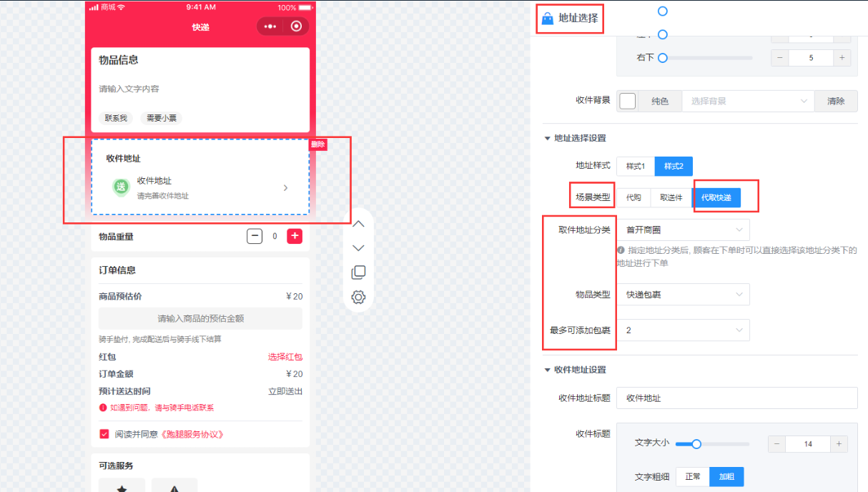Image resolution: width=868 pixels, height=492 pixels.
Task: Tap the 需要小票 tag
Action: (161, 118)
